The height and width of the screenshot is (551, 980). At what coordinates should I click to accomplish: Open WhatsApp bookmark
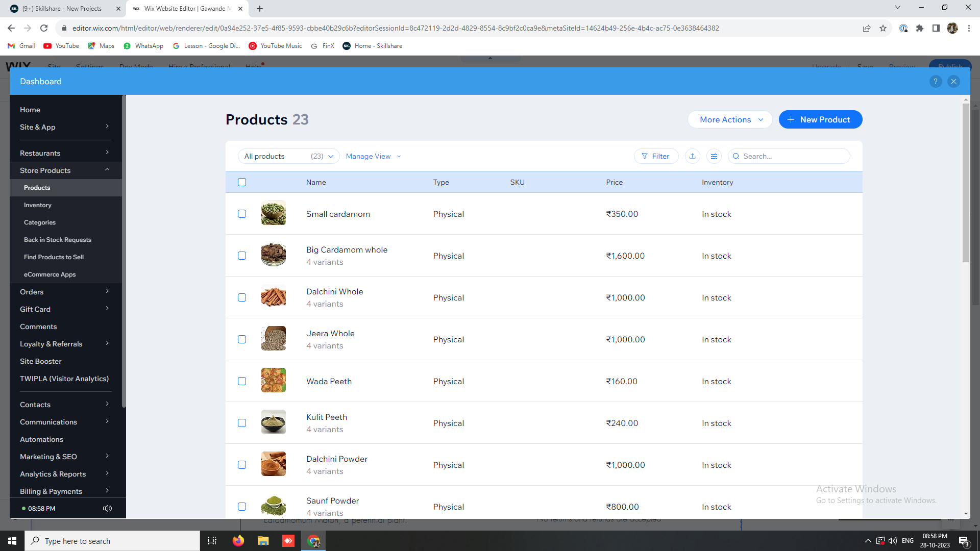click(x=143, y=46)
